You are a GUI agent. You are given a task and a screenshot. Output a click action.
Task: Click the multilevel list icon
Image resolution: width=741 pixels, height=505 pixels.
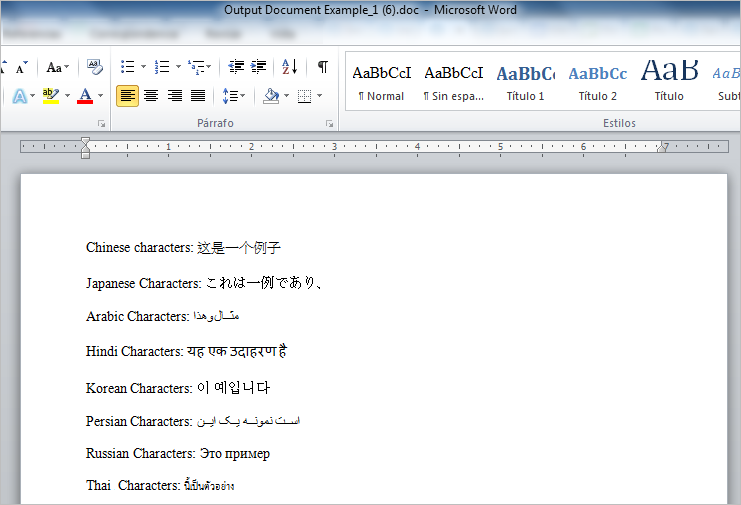[x=197, y=67]
